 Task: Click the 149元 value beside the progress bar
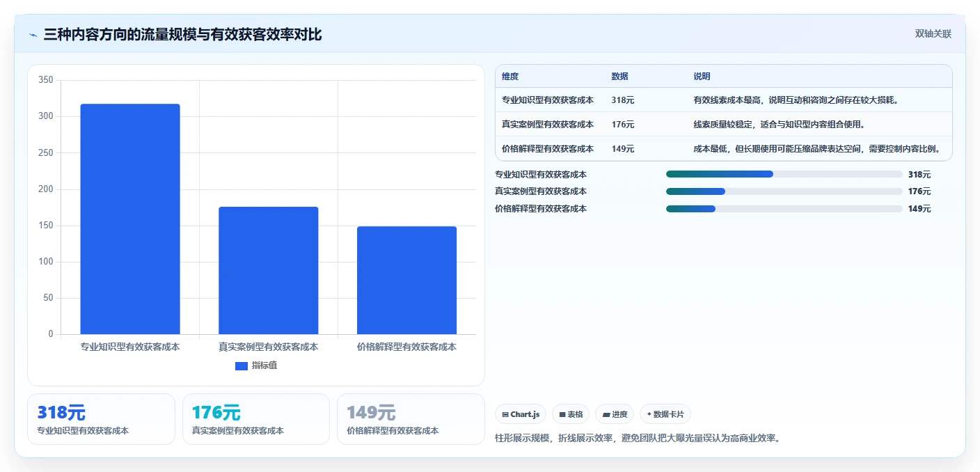click(919, 209)
